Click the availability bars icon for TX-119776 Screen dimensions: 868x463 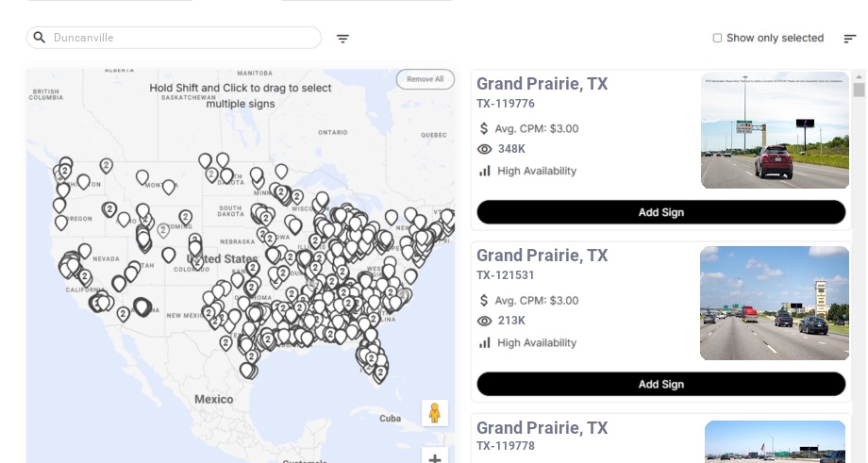[x=485, y=171]
